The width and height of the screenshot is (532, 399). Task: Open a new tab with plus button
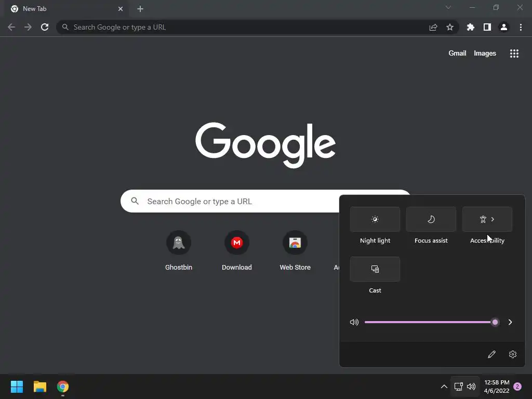coord(140,9)
